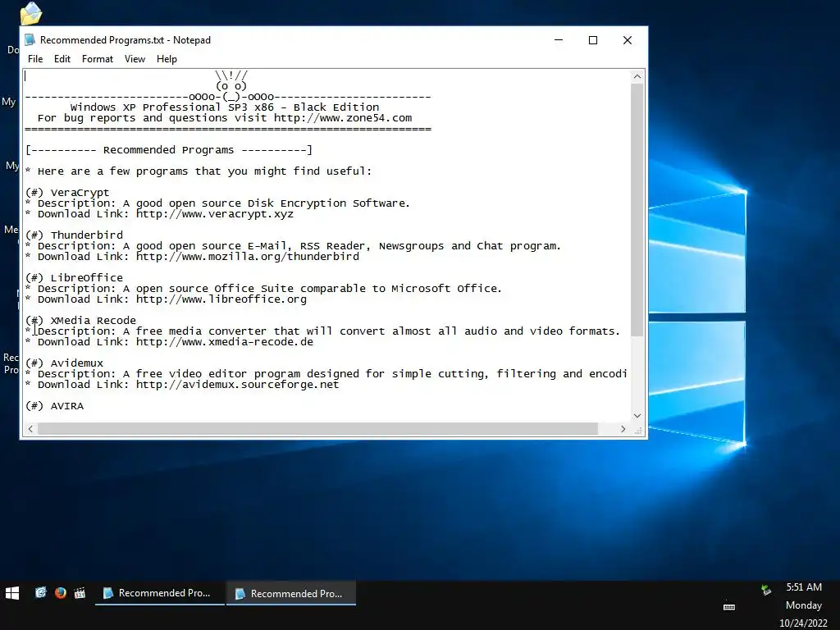Click the blue pinned icon beside Start
Viewport: 840px width, 630px height.
41,592
